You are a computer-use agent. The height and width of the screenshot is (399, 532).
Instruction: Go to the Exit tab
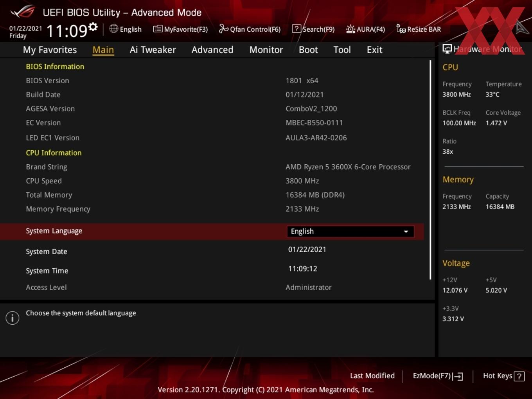coord(374,50)
